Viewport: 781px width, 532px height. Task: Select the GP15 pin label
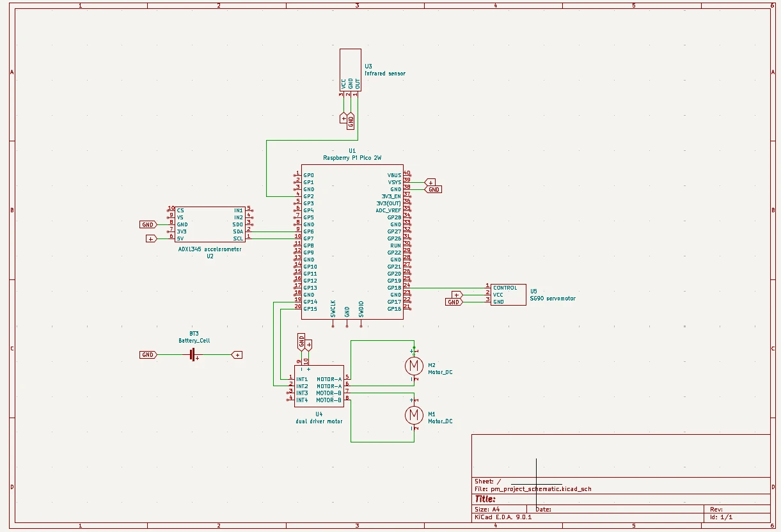pos(310,309)
